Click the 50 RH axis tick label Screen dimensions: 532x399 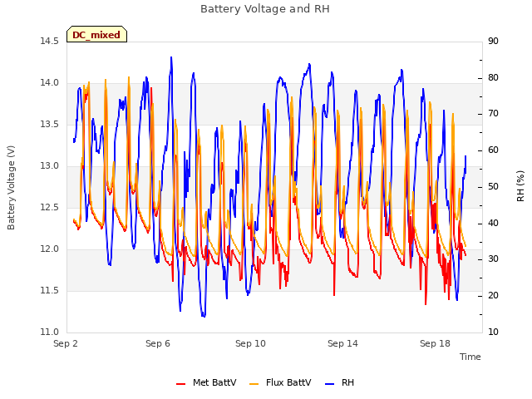(493, 186)
